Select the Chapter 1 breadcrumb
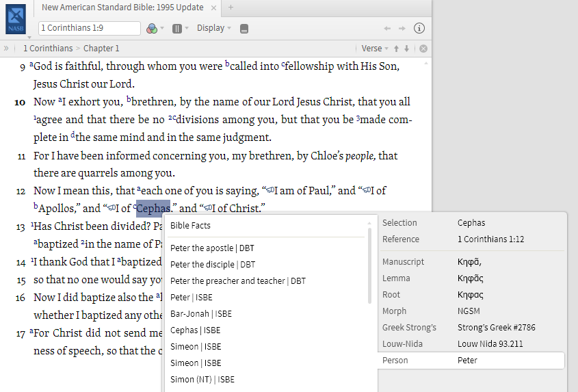578x392 pixels. (x=101, y=49)
